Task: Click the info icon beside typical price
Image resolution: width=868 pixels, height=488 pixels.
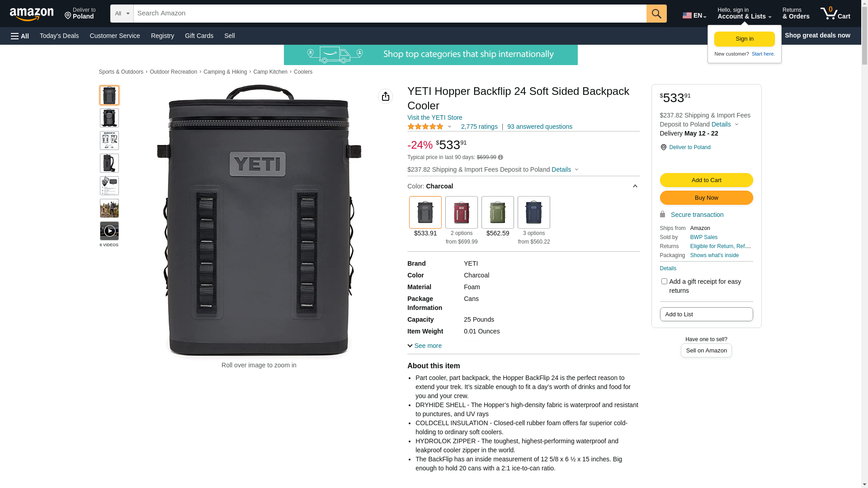Action: click(x=500, y=157)
